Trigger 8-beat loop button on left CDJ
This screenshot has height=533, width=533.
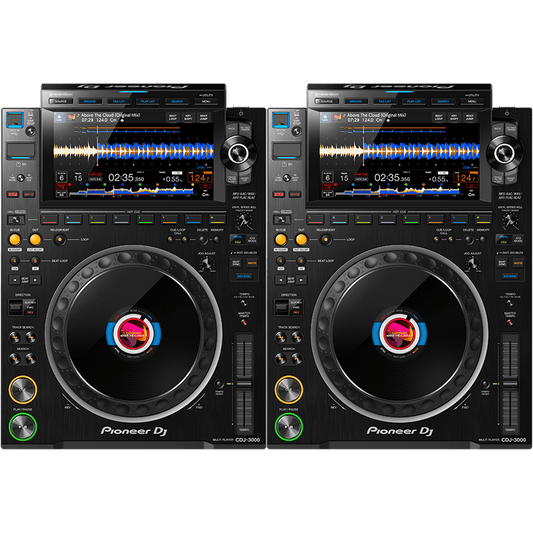(x=35, y=261)
